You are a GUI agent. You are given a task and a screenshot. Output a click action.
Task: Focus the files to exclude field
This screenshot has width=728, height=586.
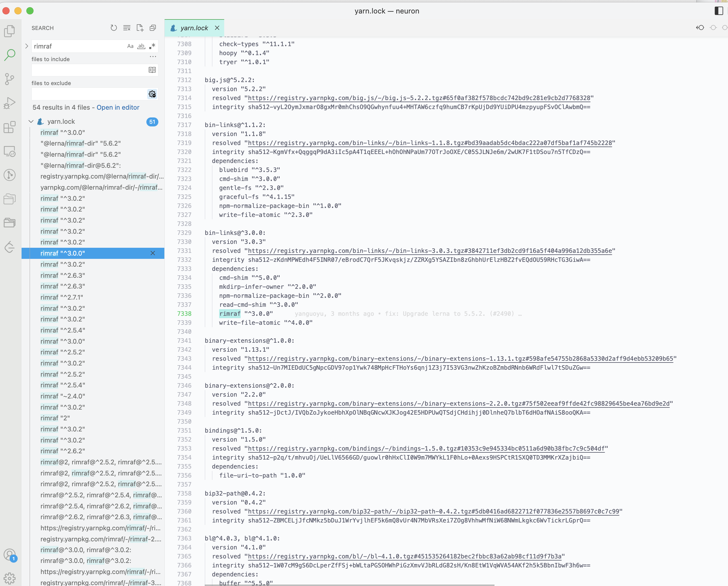tap(90, 94)
